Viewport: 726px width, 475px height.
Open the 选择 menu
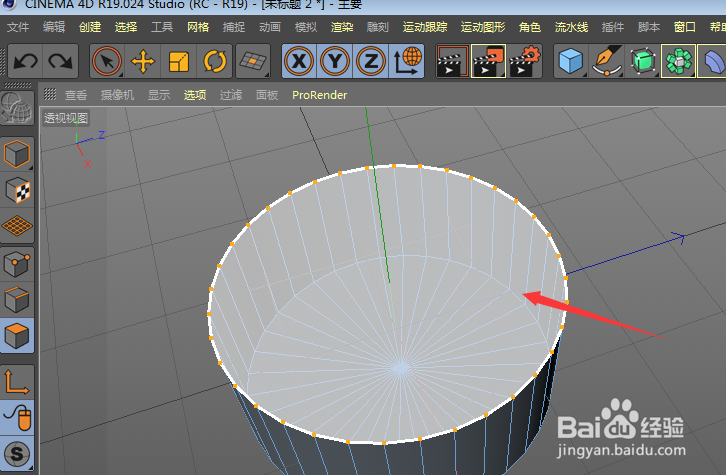coord(126,27)
